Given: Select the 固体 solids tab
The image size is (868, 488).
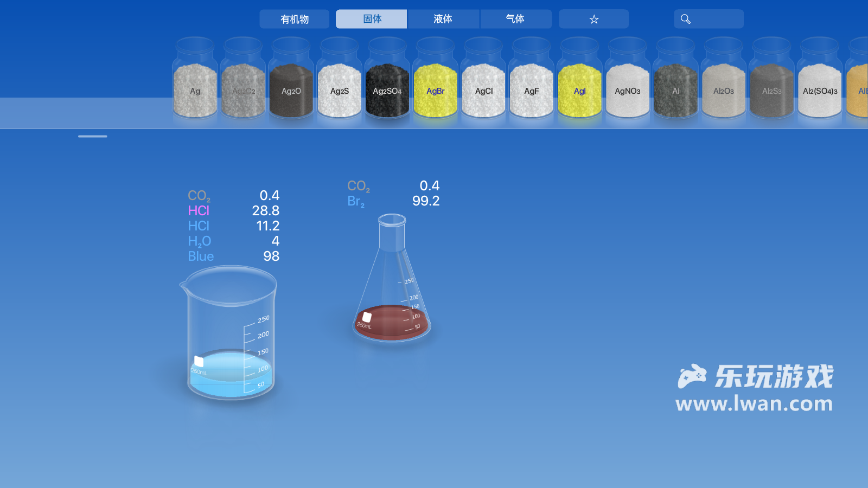Looking at the screenshot, I should 372,19.
